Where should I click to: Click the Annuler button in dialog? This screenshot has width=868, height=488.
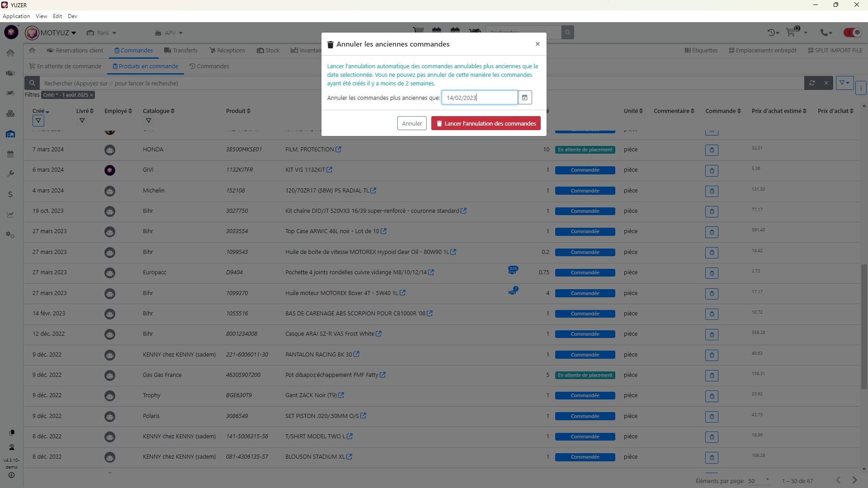point(411,123)
